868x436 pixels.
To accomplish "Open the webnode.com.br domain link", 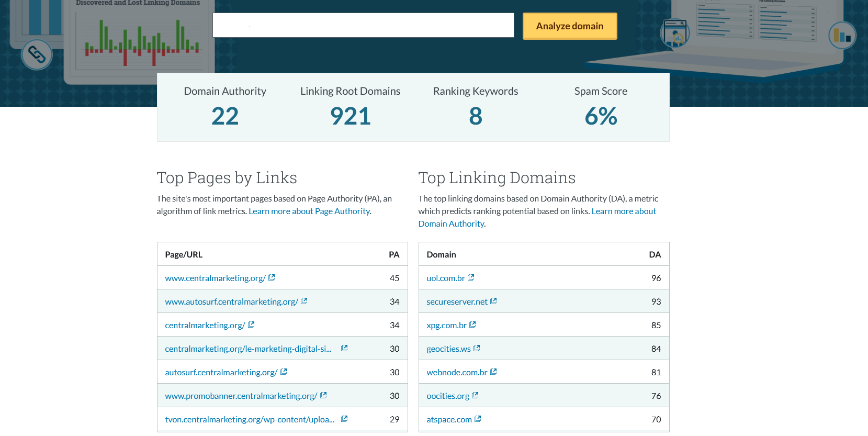I will (x=457, y=372).
